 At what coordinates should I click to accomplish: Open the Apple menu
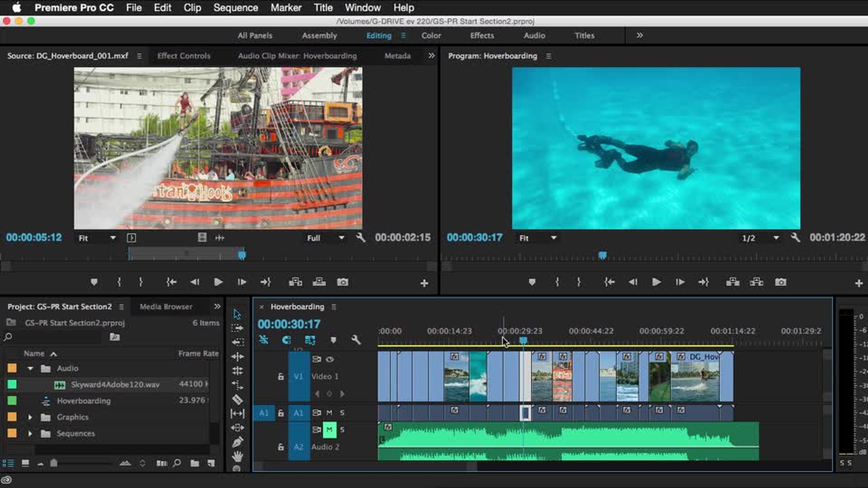(x=16, y=8)
